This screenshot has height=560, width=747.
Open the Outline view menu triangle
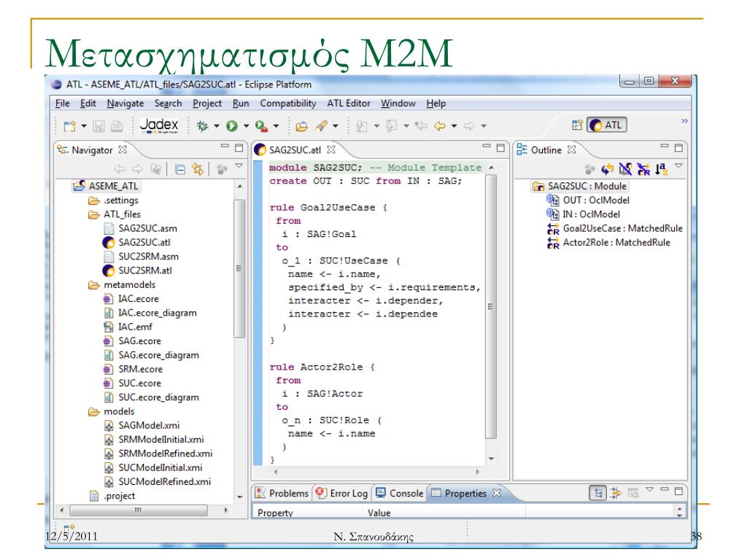coord(679,166)
